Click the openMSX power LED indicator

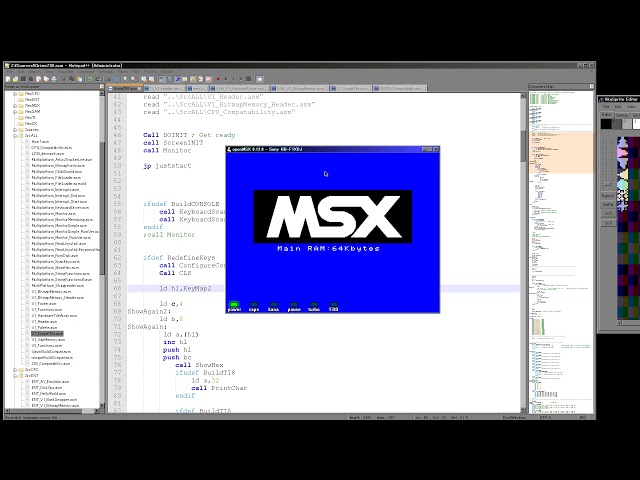point(234,306)
